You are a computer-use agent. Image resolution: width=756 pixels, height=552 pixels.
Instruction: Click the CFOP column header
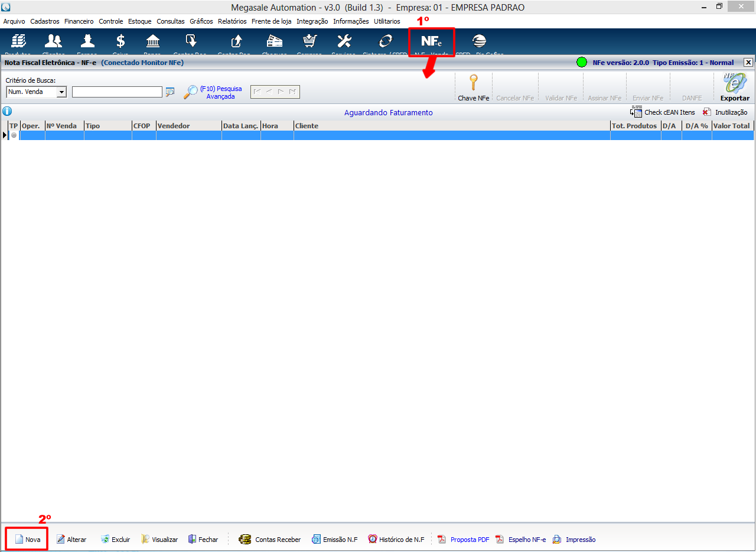pyautogui.click(x=144, y=126)
